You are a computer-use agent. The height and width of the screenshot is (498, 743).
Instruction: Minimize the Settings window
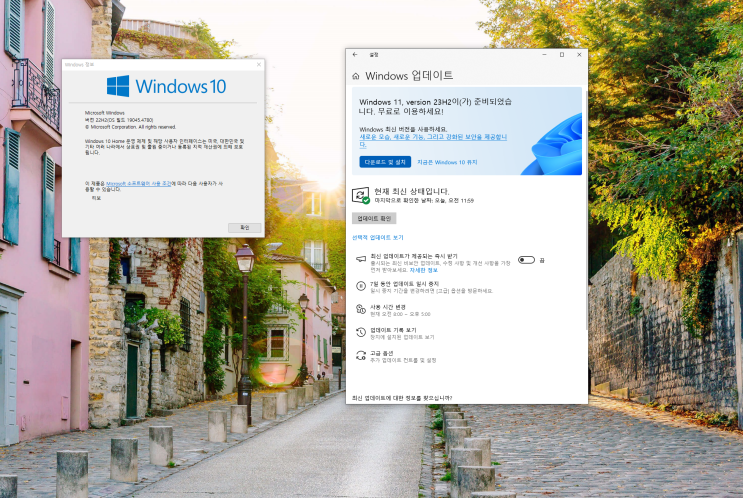(544, 54)
